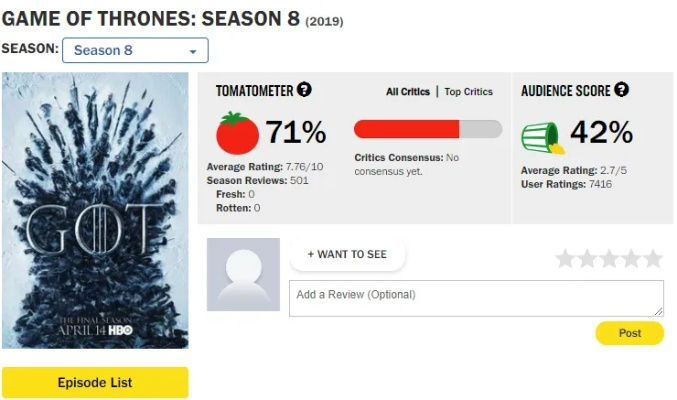
Task: Rate with the second star
Action: [587, 259]
